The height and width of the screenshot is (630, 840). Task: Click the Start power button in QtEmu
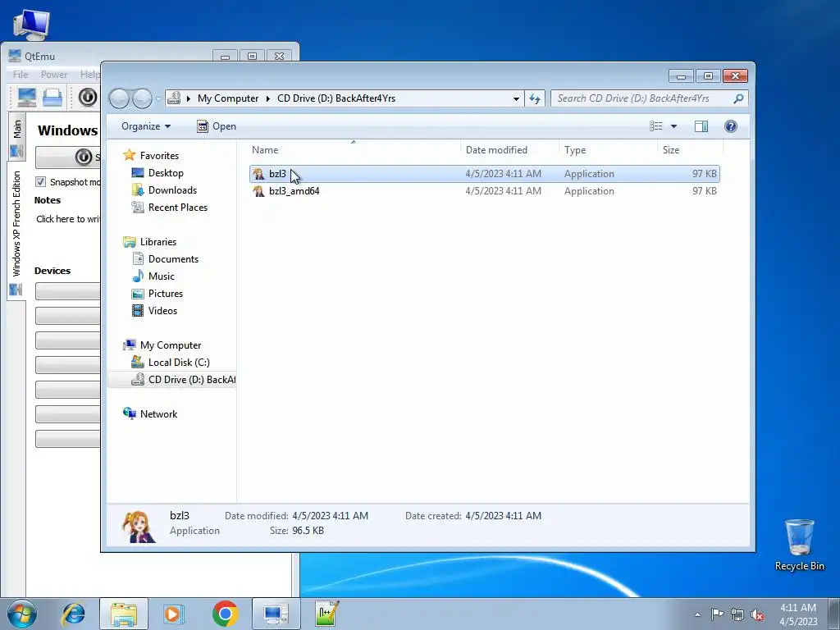pyautogui.click(x=68, y=157)
